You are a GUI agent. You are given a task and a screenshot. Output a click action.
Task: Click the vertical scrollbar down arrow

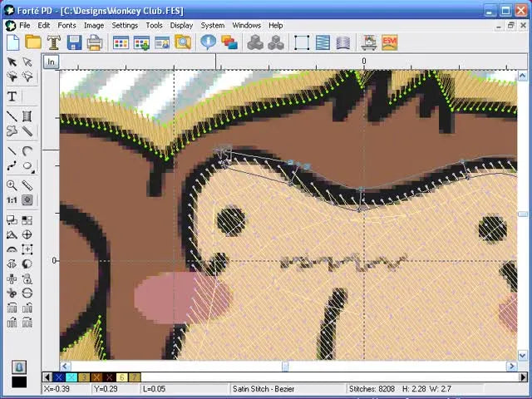(x=523, y=355)
